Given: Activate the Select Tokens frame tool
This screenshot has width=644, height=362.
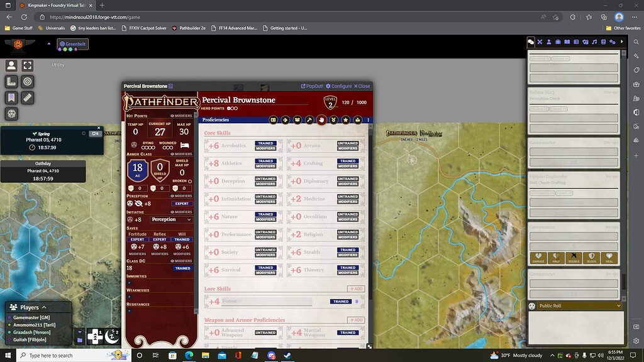Looking at the screenshot, I should tap(28, 65).
